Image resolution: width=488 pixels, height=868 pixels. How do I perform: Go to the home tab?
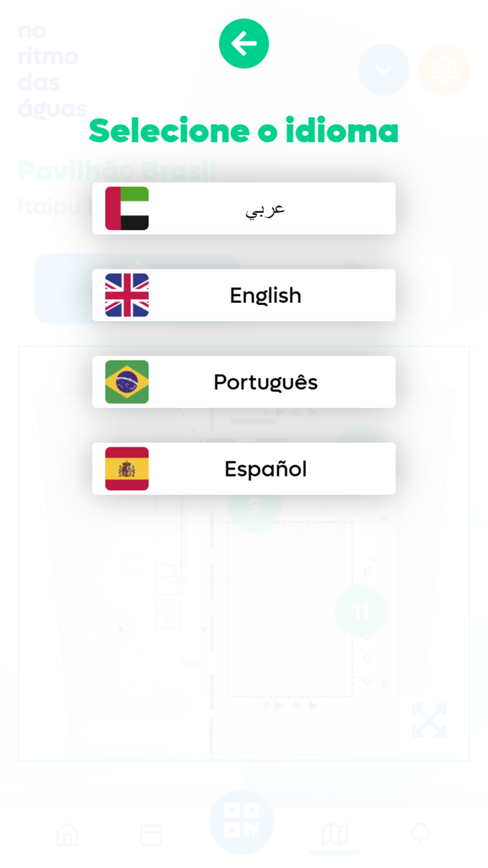coord(68,834)
